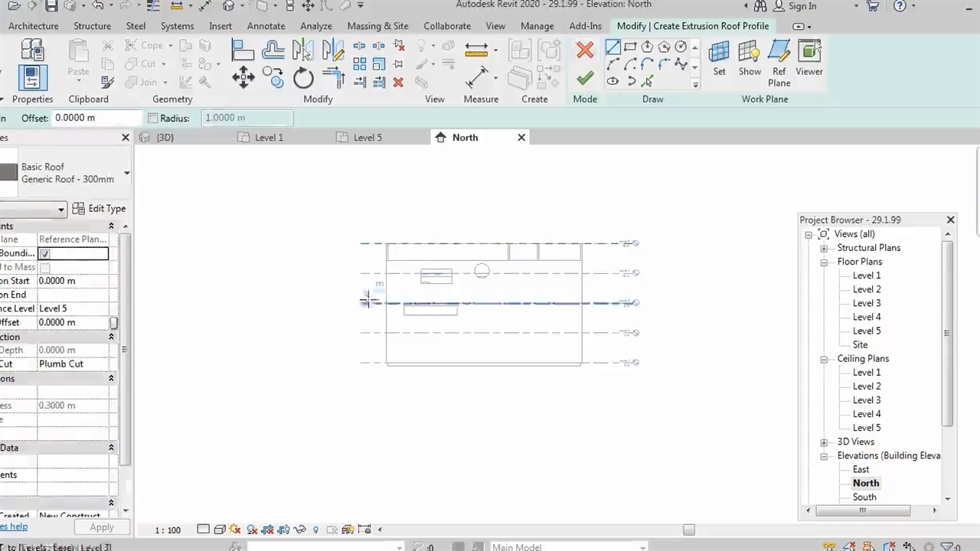
Task: Toggle the Properties palette button
Action: point(32,77)
